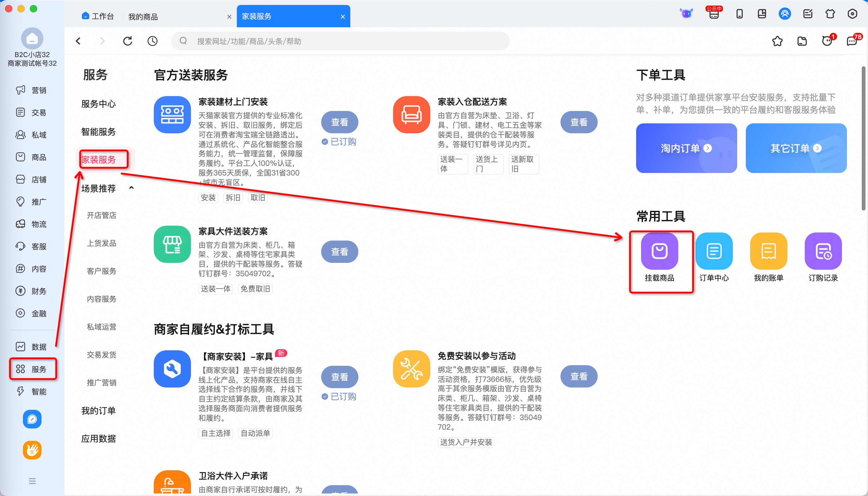Collapse the 场景推荐 section chevron
This screenshot has height=496, width=868.
click(x=131, y=188)
